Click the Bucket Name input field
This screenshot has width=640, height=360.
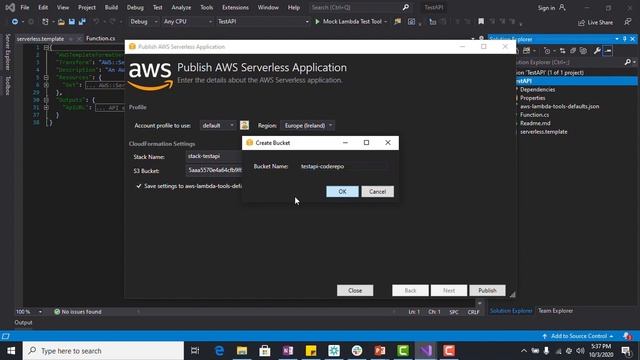tap(343, 167)
